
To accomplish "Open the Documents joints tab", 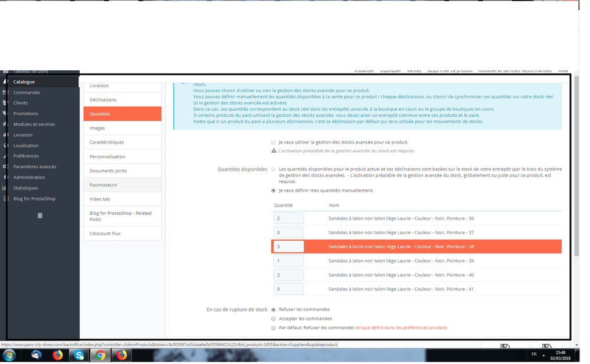I will tap(122, 170).
